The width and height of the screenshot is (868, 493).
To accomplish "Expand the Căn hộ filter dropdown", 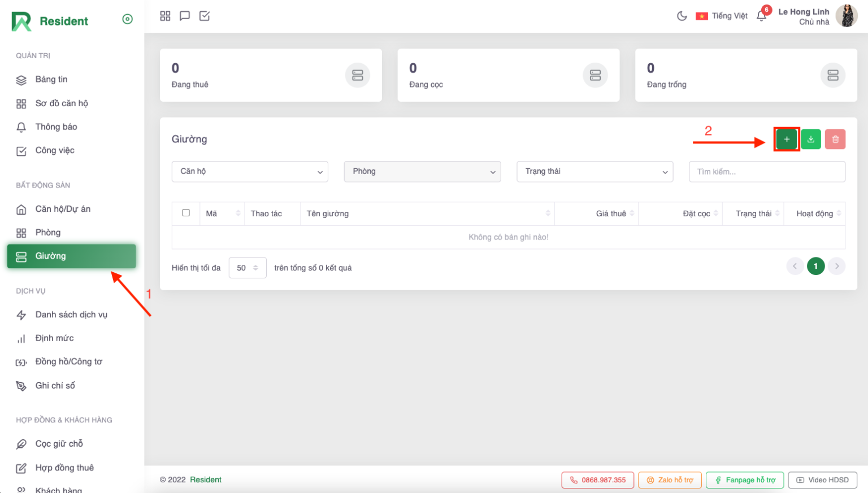I will pos(250,172).
